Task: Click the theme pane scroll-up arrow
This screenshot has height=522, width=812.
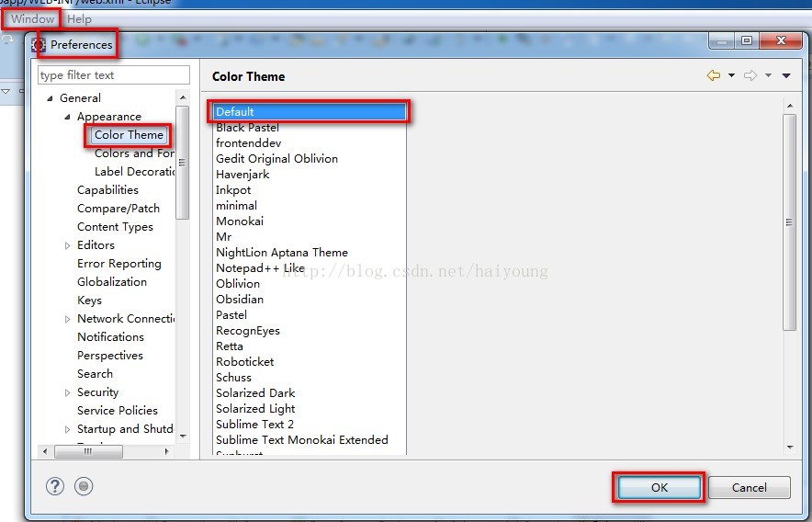Action: pos(790,106)
